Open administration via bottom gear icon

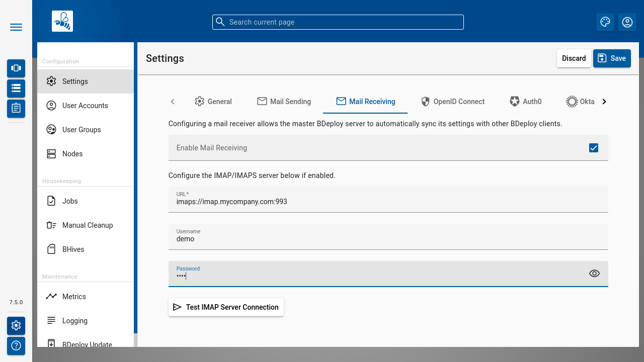[x=16, y=325]
